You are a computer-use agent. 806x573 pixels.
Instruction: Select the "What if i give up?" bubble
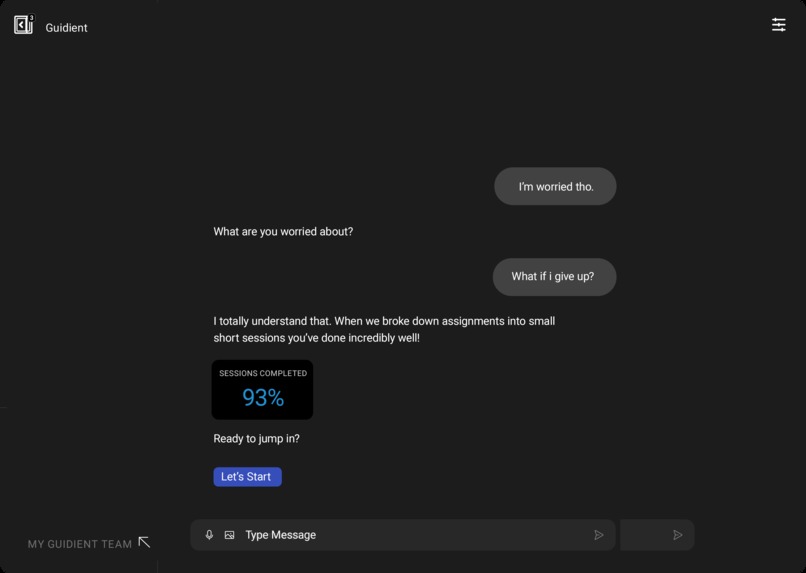click(x=554, y=276)
